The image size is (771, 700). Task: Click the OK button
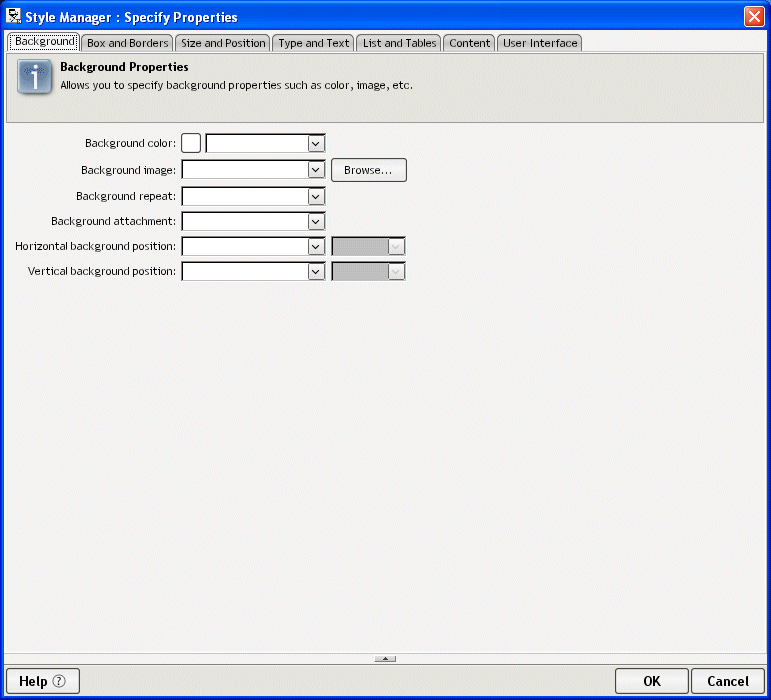click(652, 681)
